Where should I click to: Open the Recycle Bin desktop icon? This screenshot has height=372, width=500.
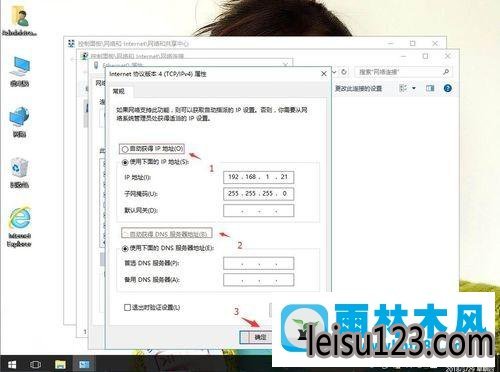pyautogui.click(x=19, y=173)
